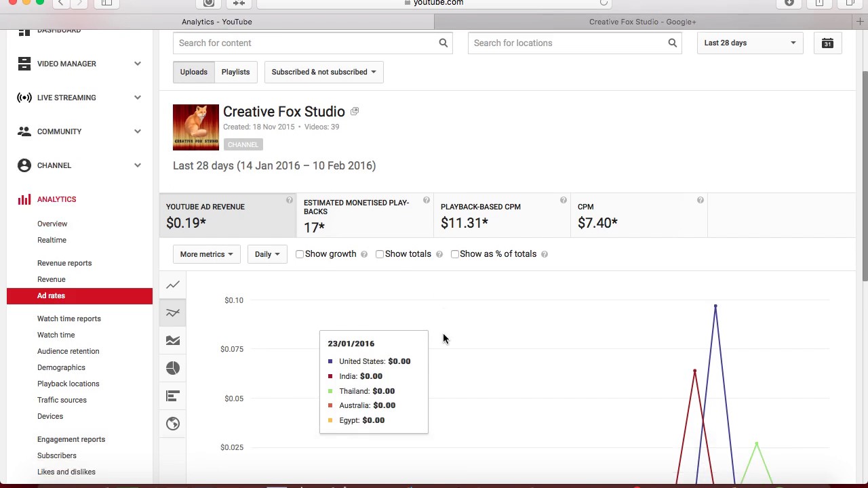Viewport: 868px width, 488px height.
Task: Click the Creative Fox Studio channel thumbnail
Action: coord(196,127)
